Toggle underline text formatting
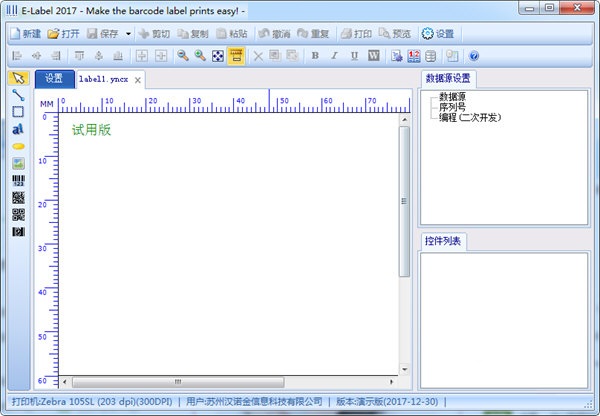The height and width of the screenshot is (416, 600). [353, 55]
